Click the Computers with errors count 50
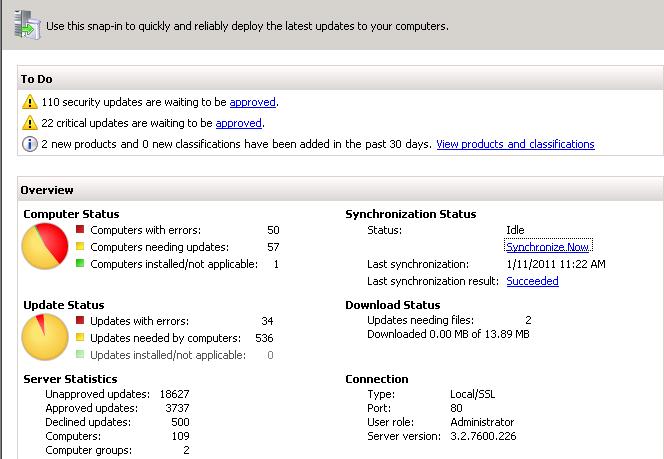 pyautogui.click(x=273, y=230)
